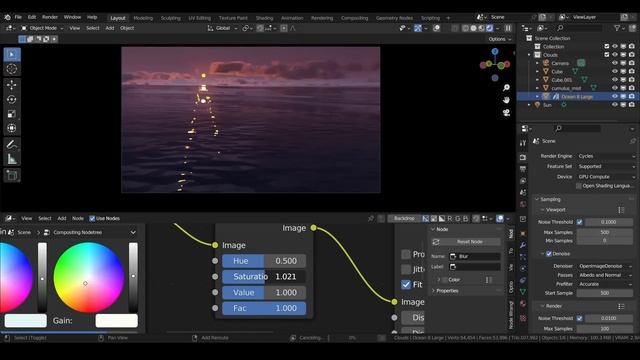Toggle Render Noise Threshold checkbox
This screenshot has height=360, width=640.
pos(580,318)
